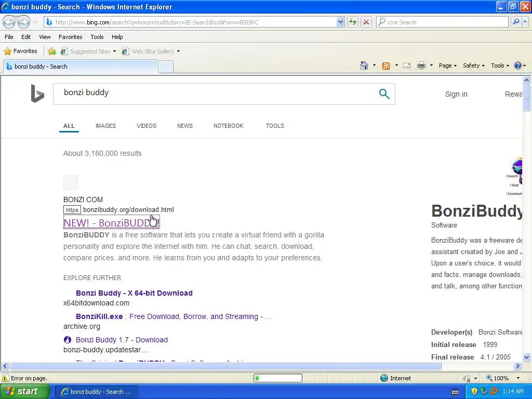Click the Internet zone globe icon
The width and height of the screenshot is (532, 399).
[x=384, y=378]
